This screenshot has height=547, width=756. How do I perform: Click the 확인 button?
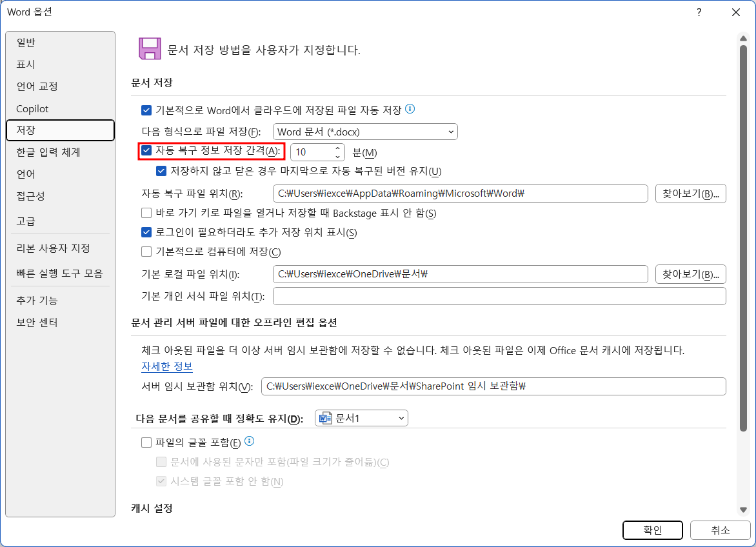(x=652, y=530)
